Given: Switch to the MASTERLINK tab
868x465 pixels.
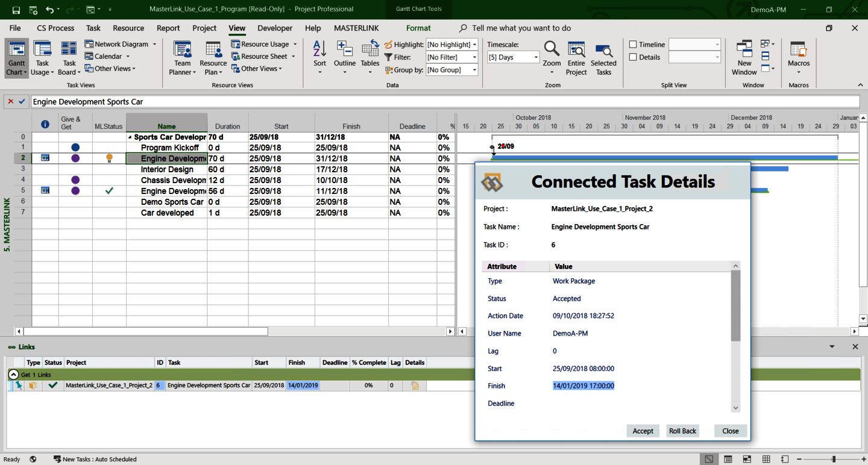Looking at the screenshot, I should coord(356,28).
